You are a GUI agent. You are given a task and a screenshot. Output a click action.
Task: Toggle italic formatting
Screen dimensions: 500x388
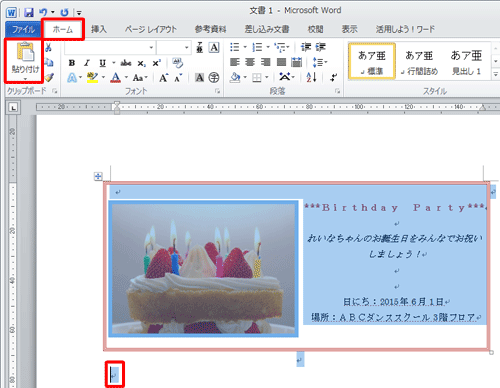87,63
